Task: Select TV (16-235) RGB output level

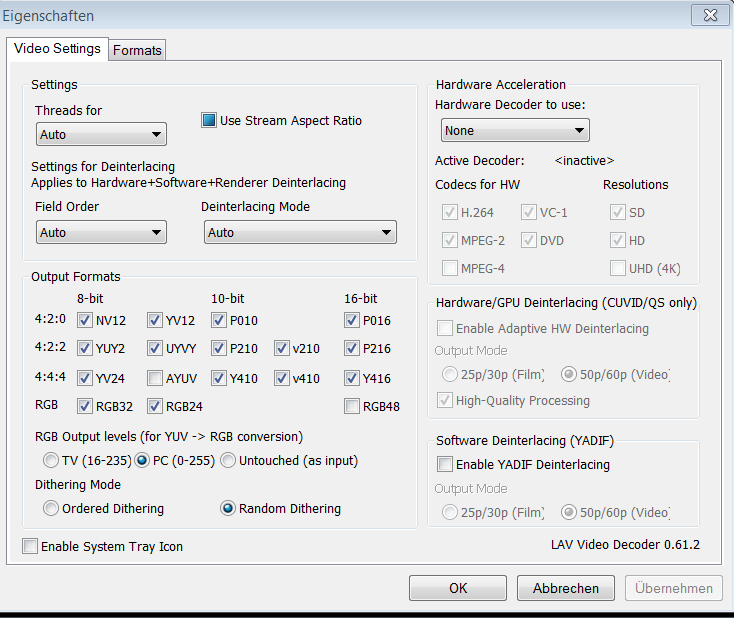Action: click(x=50, y=461)
